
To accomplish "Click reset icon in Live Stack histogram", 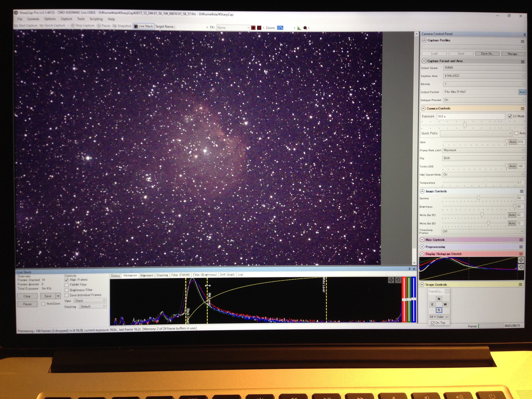I will coord(398,280).
